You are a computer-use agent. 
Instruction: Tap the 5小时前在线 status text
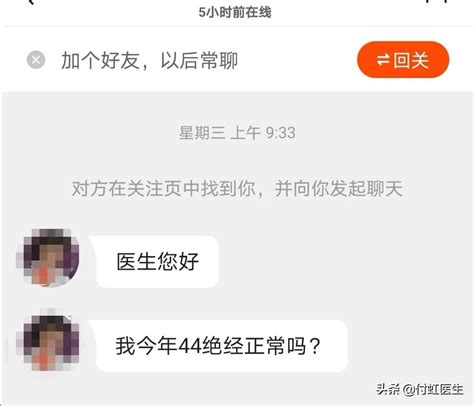(x=235, y=12)
